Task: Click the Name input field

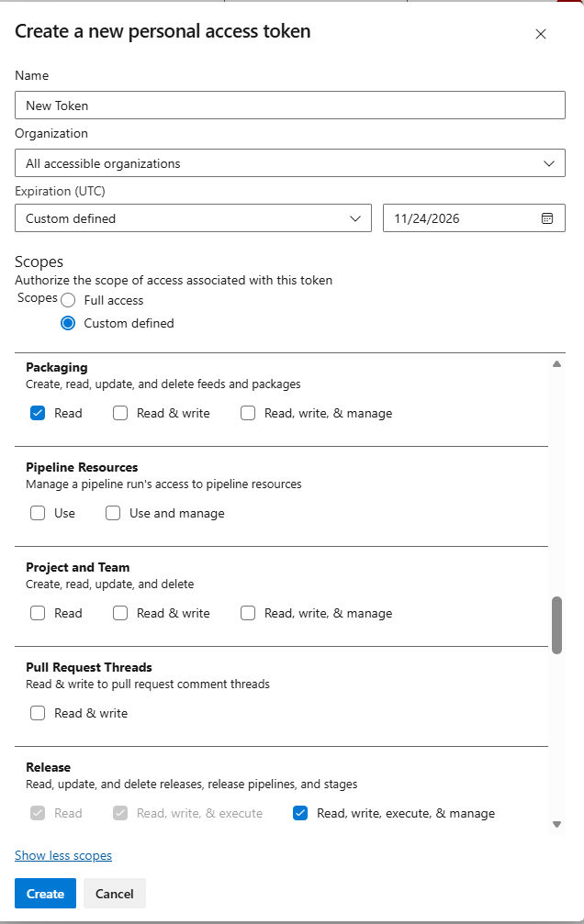Action: coord(289,106)
